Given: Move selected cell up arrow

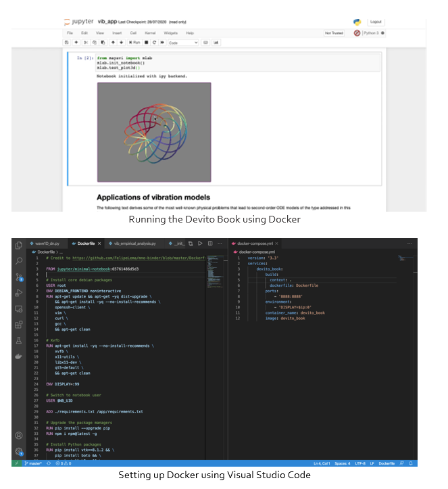Looking at the screenshot, I should (113, 43).
